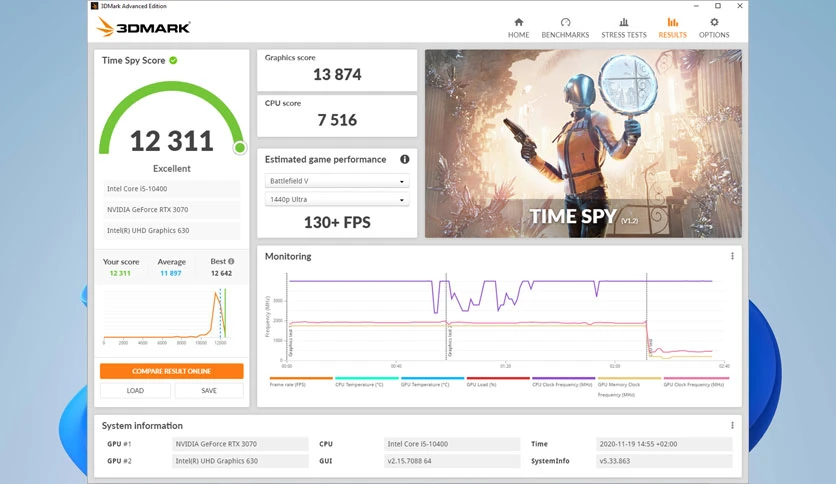Click the green verified checkmark next to Time Spy Score

173,60
